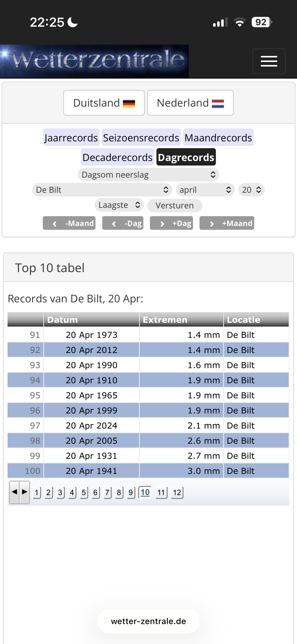The height and width of the screenshot is (644, 297).
Task: Switch to the Maandrecords tab
Action: pos(218,138)
